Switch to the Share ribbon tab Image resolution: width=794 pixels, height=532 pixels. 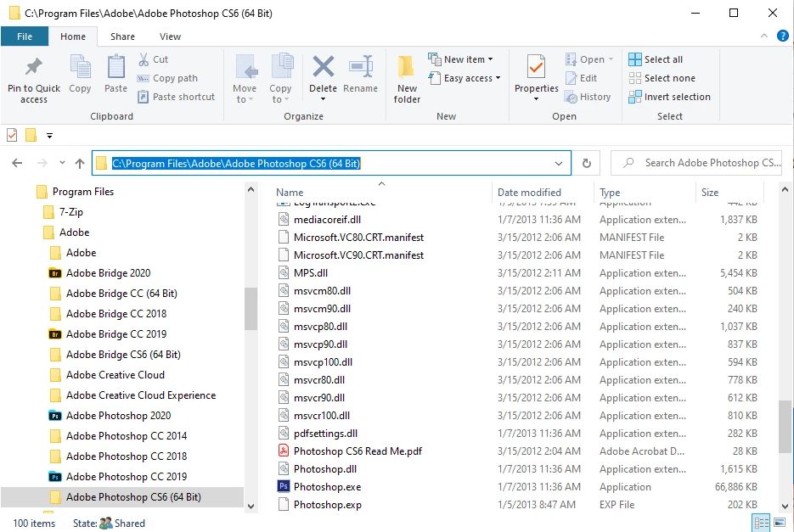122,36
